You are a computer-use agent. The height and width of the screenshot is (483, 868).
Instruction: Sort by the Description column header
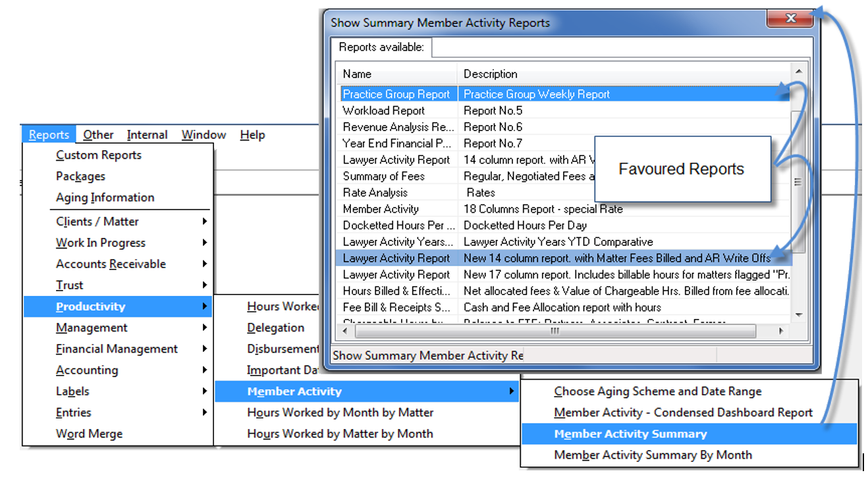pos(624,74)
